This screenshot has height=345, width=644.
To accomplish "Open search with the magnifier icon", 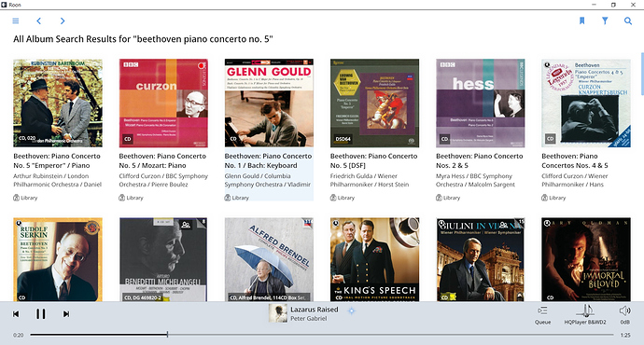I will (628, 21).
